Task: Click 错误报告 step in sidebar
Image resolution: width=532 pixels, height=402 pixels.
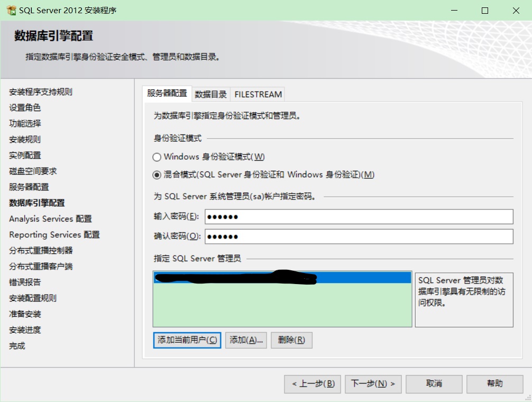Action: [25, 282]
